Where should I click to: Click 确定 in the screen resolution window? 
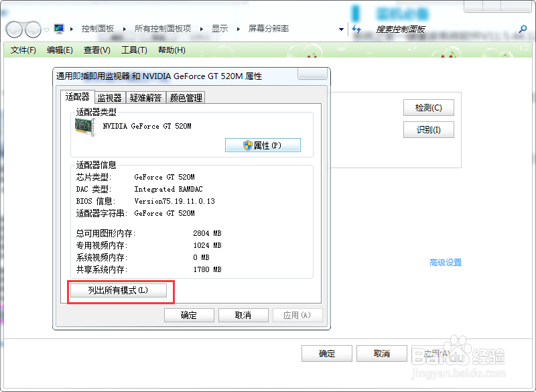327,353
